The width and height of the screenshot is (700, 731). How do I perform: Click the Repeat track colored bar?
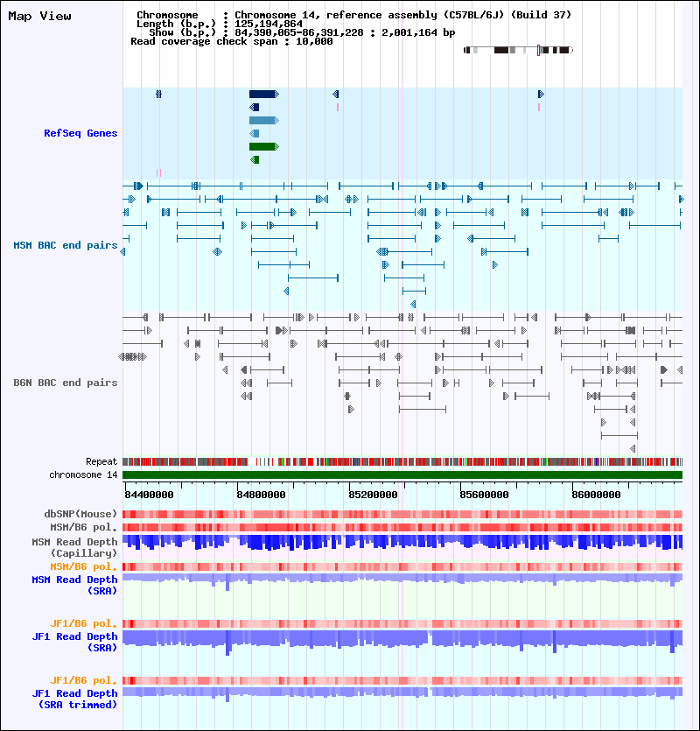point(402,461)
